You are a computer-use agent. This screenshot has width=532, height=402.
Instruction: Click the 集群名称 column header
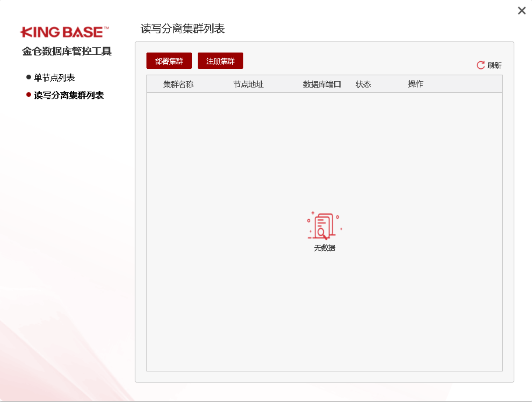coord(178,84)
